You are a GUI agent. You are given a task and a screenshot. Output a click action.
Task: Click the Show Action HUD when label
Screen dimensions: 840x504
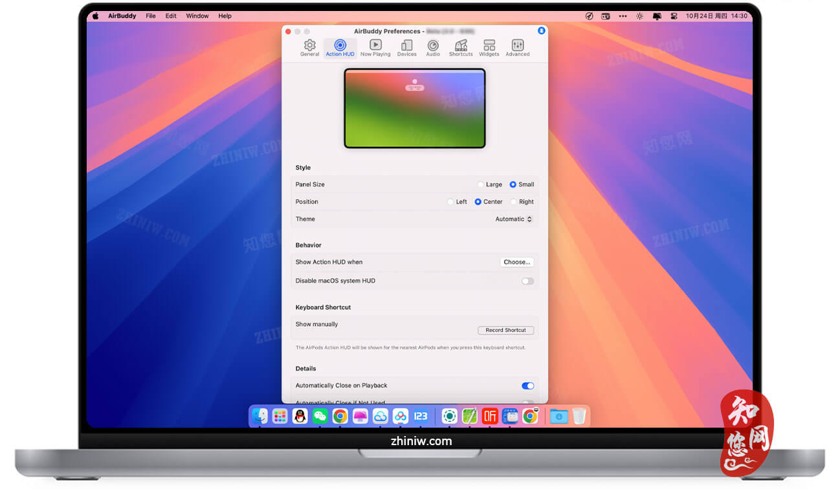coord(329,262)
